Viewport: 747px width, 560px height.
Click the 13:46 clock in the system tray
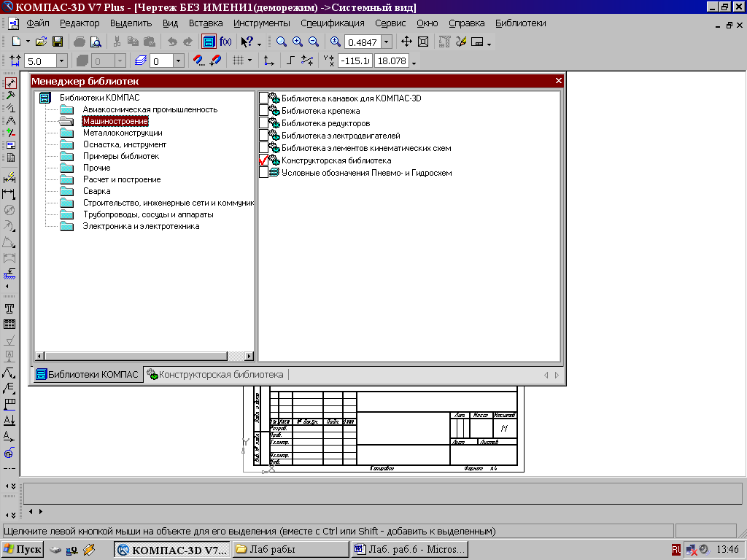727,550
